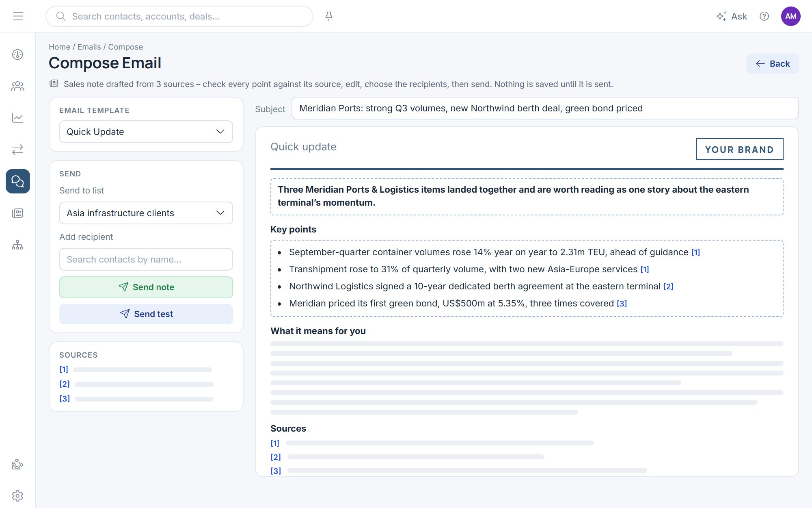Click the Subject text field
The image size is (812, 508).
[x=545, y=108]
